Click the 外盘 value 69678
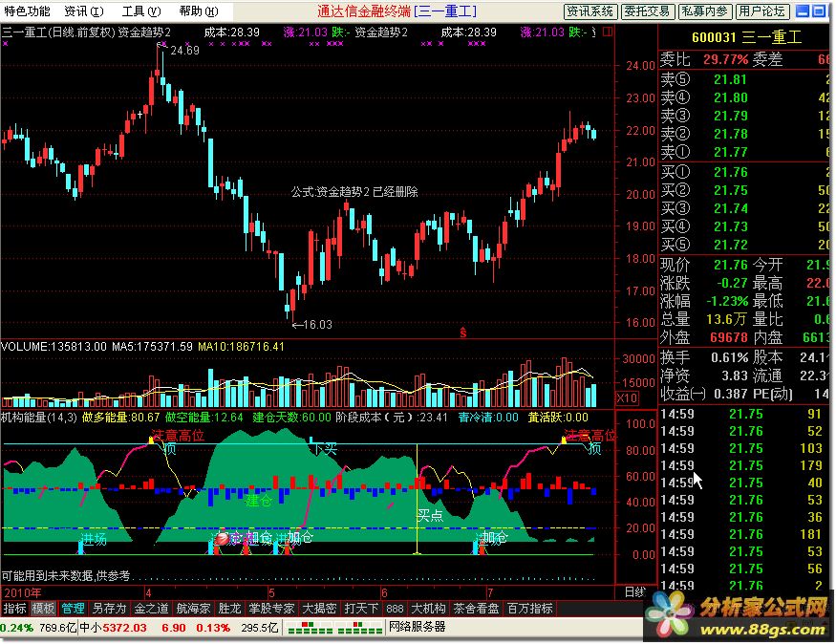Image resolution: width=836 pixels, height=644 pixels. 728,337
